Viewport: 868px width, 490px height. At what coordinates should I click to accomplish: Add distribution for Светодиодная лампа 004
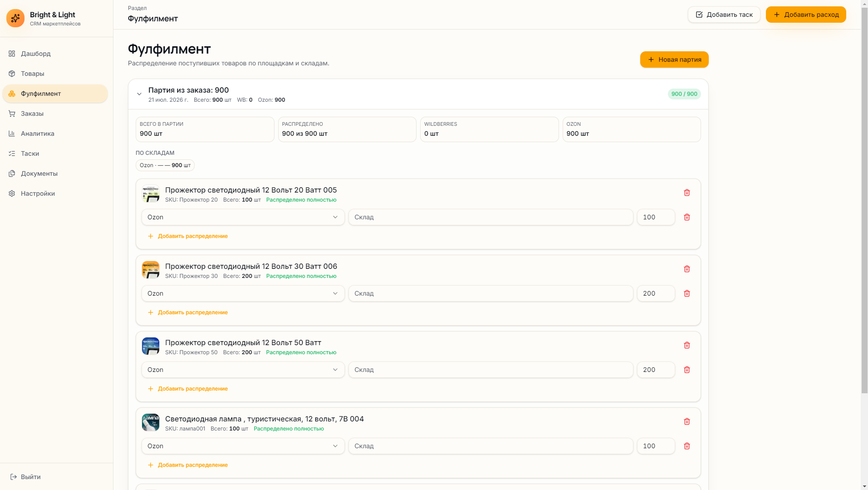(188, 465)
